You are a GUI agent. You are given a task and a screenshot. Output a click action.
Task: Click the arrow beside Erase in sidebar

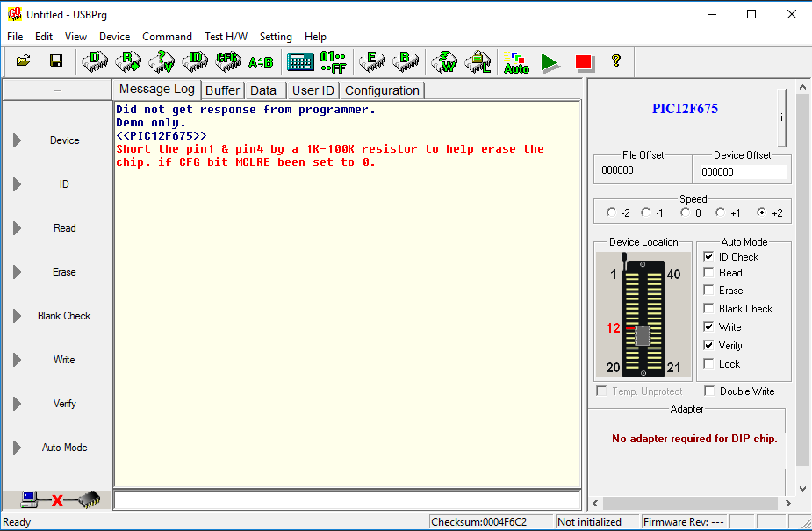click(x=17, y=272)
